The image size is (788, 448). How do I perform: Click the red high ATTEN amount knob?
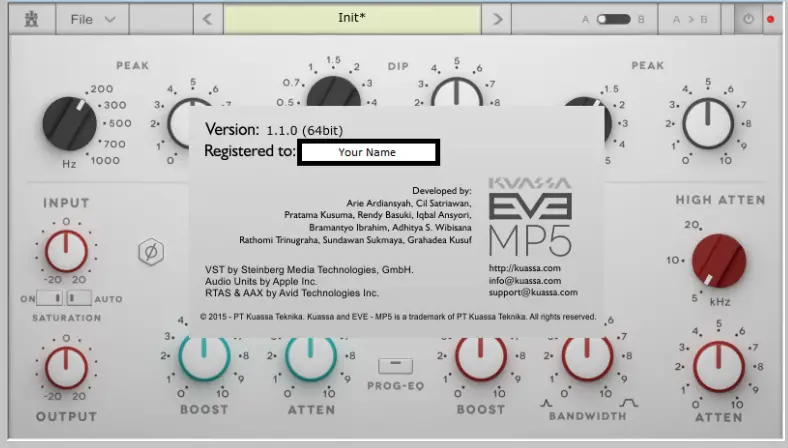click(719, 367)
